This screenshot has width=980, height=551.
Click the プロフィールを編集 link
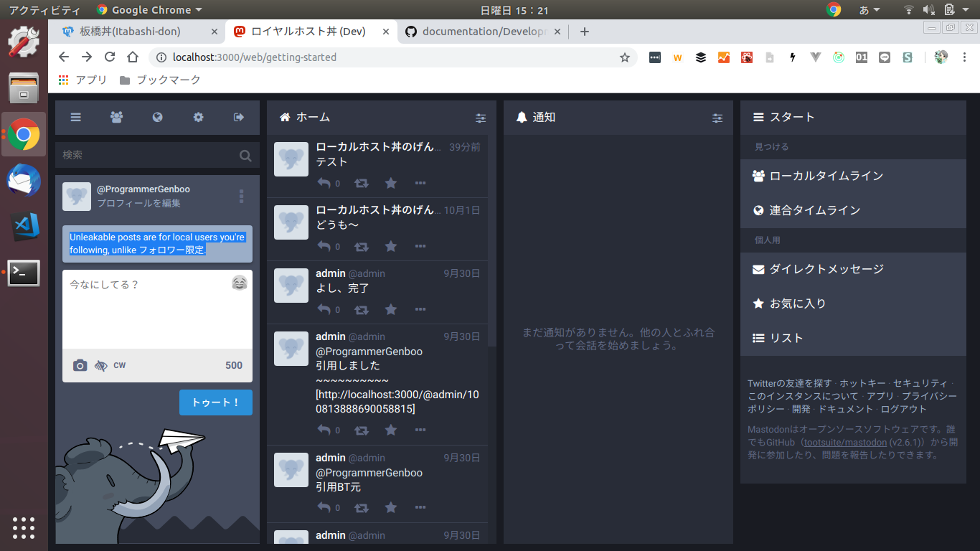tap(139, 203)
